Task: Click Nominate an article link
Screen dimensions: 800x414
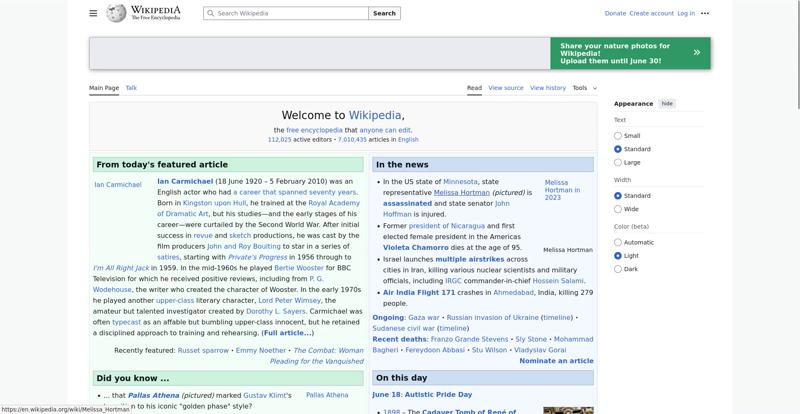Action: pyautogui.click(x=556, y=361)
